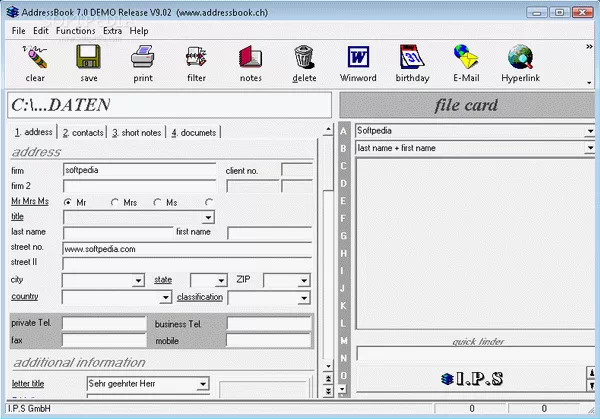Viewport: 600px width, 419px height.
Task: Open the Help menu
Action: 139,31
